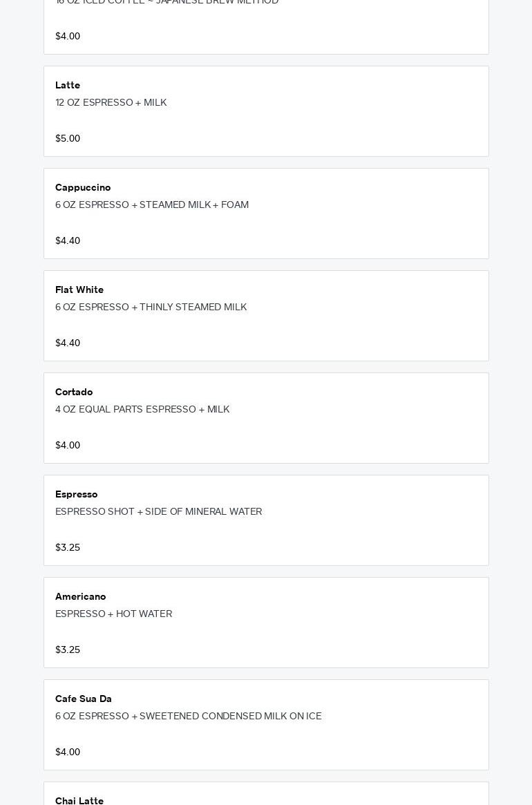Screen dimensions: 532x805
Task: Choose the Cortado item title
Action: click(74, 392)
